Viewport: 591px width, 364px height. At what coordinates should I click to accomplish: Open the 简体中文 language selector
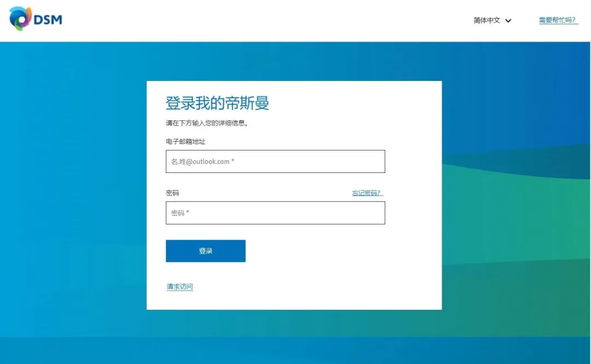[487, 20]
